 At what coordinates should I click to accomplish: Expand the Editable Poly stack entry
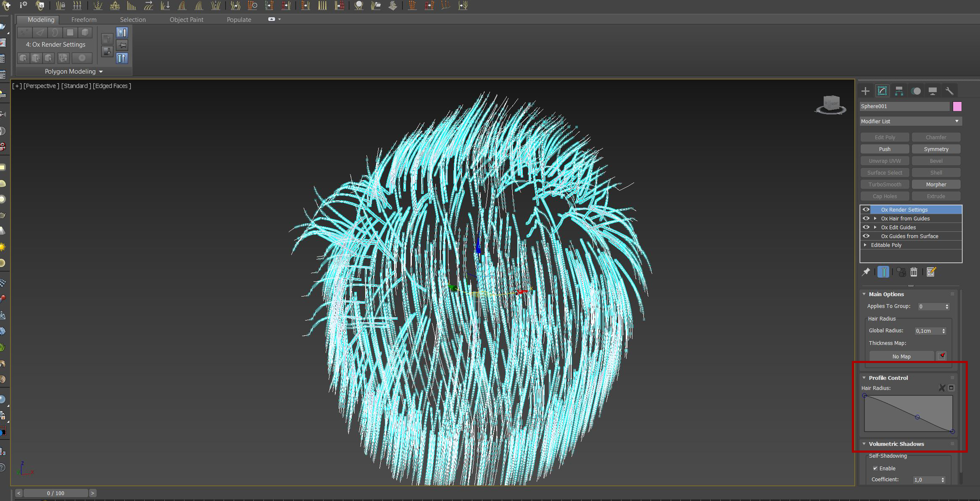(865, 245)
